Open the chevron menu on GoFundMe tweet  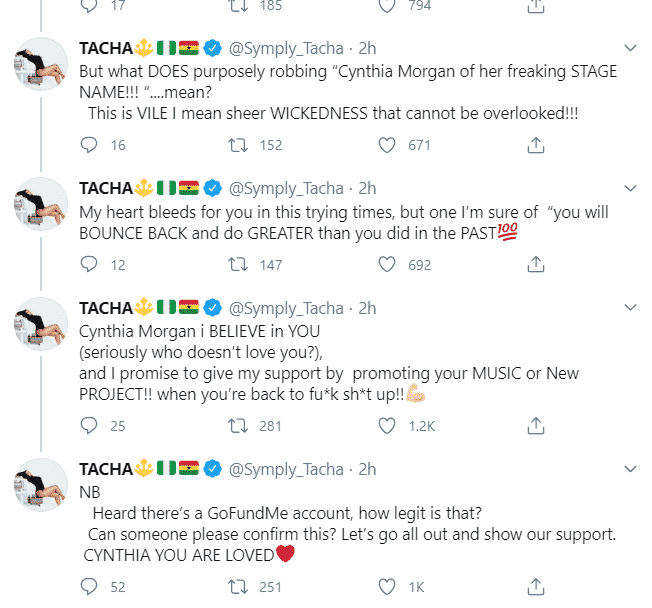[630, 469]
